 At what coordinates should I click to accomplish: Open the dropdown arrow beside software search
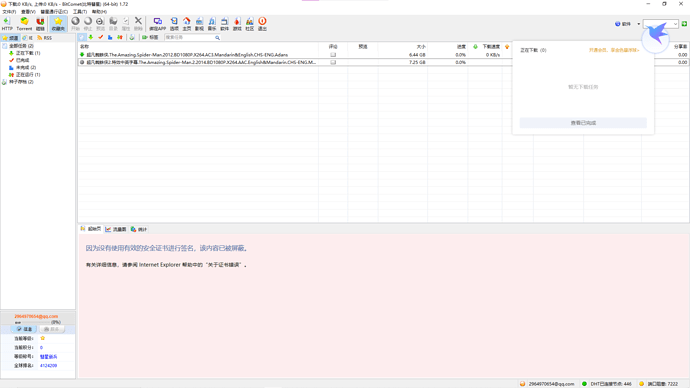coord(639,24)
